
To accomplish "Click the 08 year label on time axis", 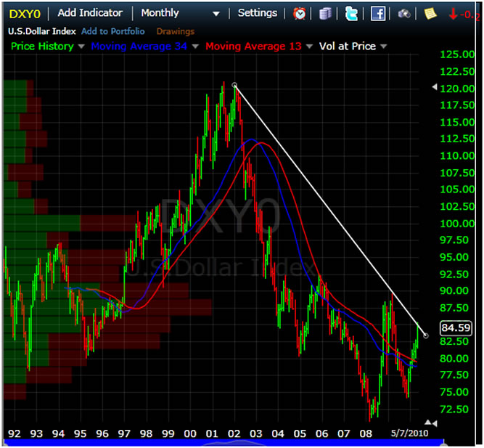I will [x=366, y=433].
